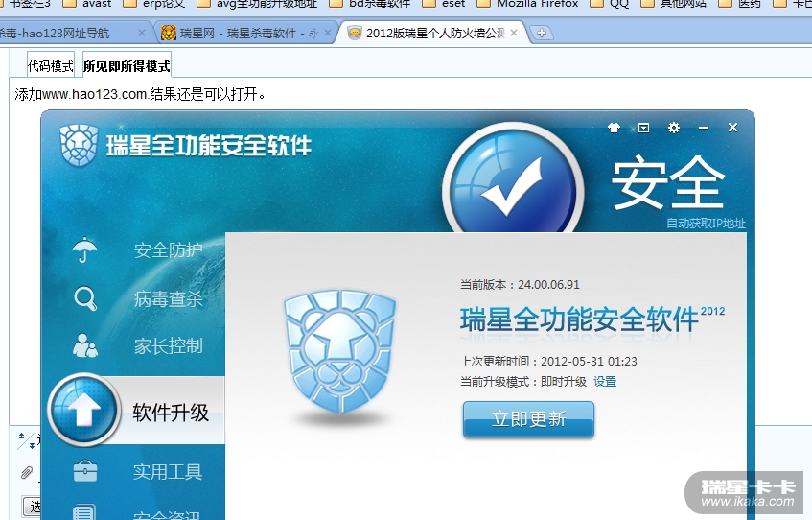The height and width of the screenshot is (520, 812).
Task: Switch to 所见即所得模式 editor tab
Action: (x=127, y=66)
